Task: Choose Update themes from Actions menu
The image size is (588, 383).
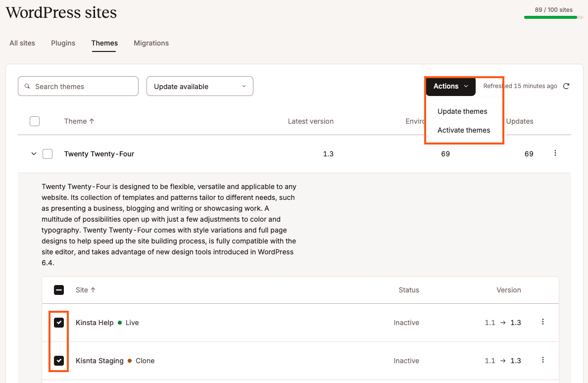Action: pos(462,111)
